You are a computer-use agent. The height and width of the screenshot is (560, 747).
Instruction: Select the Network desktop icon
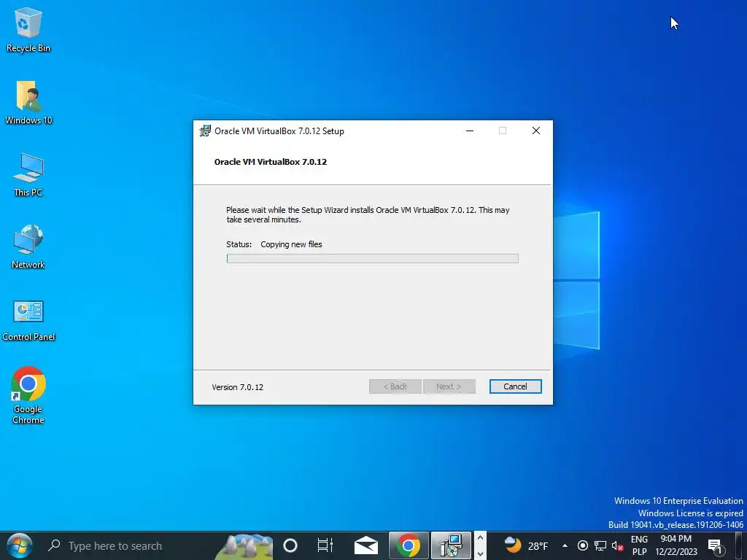pos(28,246)
